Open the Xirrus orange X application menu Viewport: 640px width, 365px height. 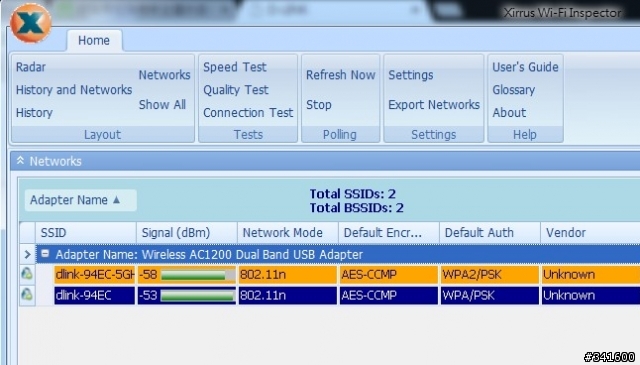pyautogui.click(x=31, y=23)
